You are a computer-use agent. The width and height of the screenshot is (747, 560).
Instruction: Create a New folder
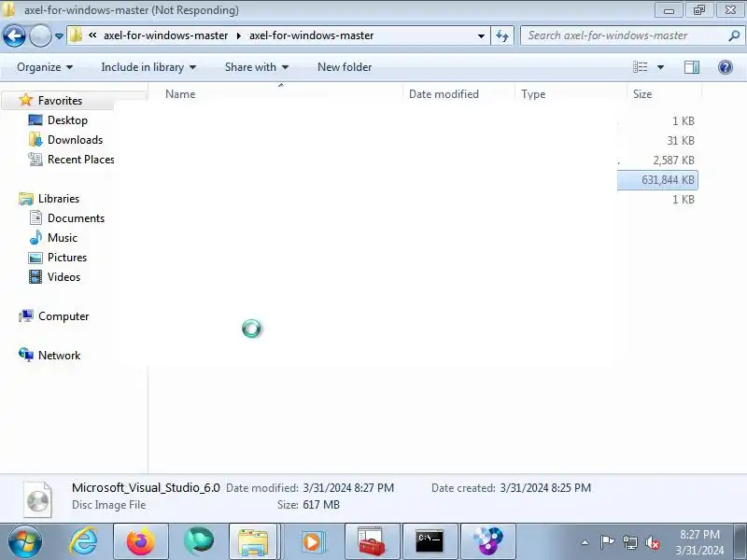[345, 67]
